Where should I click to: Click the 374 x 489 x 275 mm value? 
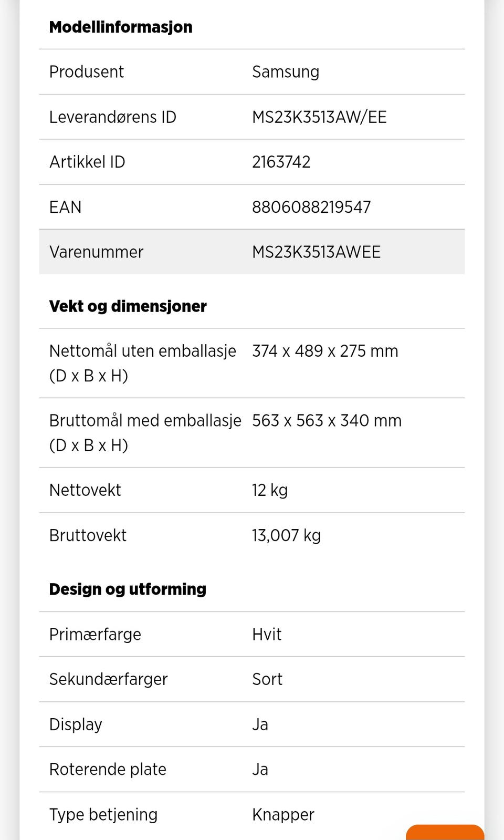click(325, 351)
